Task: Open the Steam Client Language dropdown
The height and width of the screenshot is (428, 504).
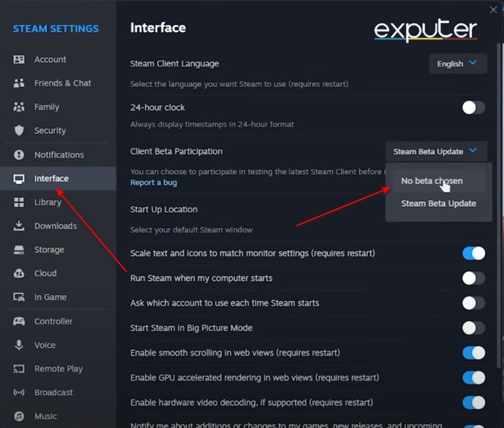Action: click(x=458, y=63)
